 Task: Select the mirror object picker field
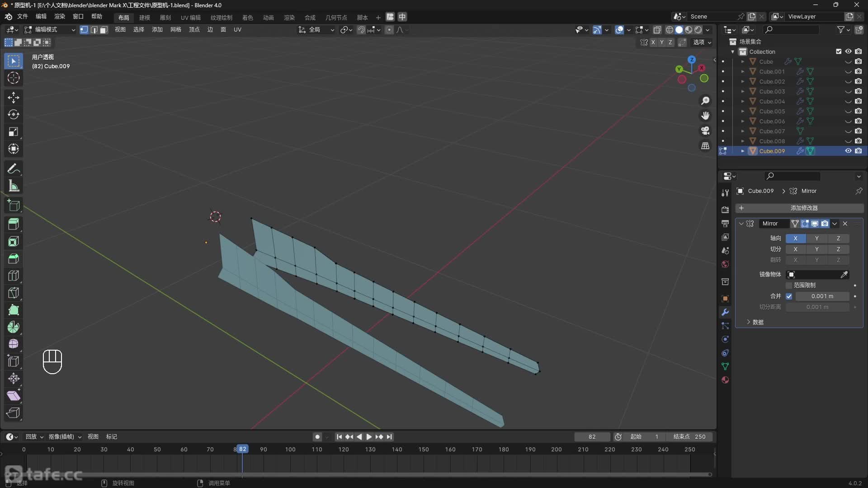point(817,275)
